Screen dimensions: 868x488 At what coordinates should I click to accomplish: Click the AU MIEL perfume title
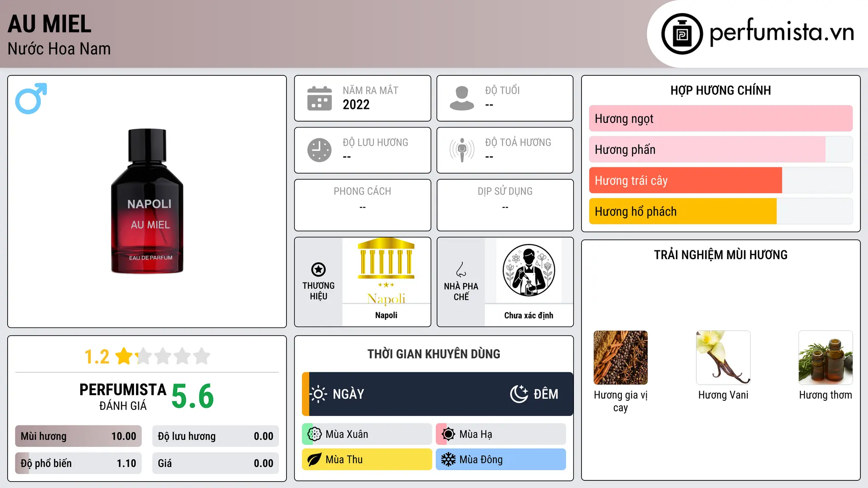tap(50, 24)
